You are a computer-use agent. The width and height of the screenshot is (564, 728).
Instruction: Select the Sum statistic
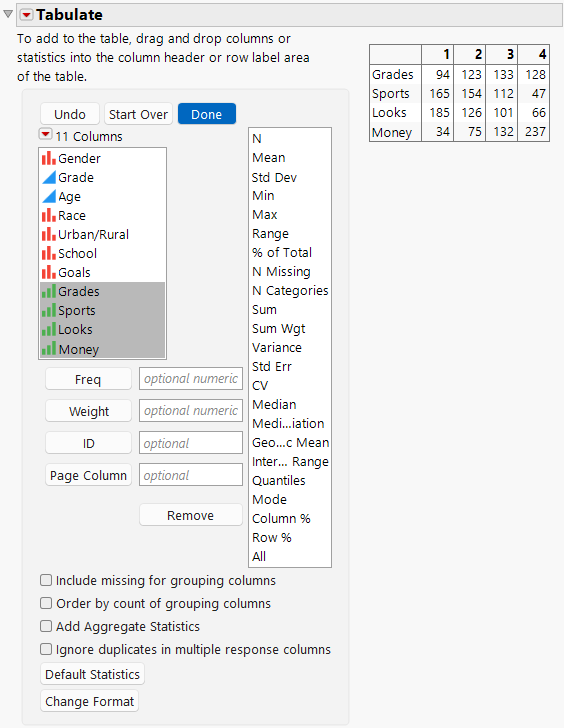click(264, 309)
